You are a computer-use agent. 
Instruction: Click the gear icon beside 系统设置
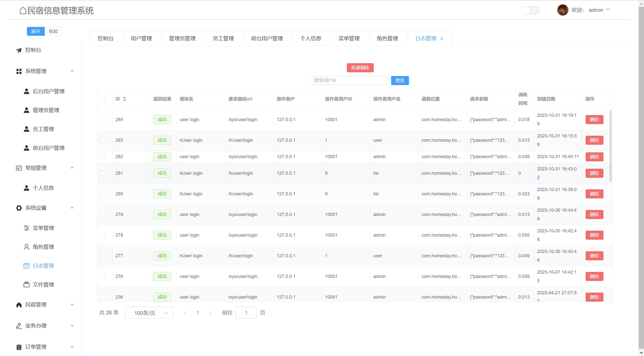19,208
